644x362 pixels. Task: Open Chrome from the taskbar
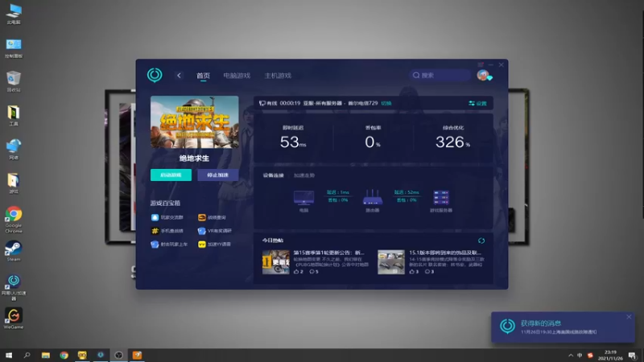[64, 355]
